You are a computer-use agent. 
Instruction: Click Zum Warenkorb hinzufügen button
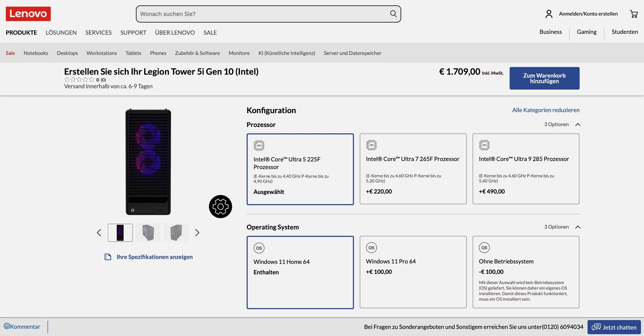coord(544,78)
